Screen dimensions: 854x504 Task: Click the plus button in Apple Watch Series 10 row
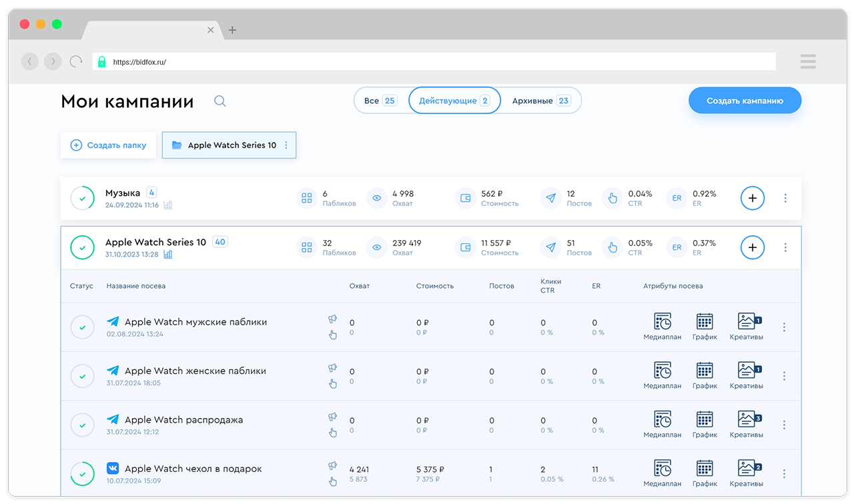point(753,247)
